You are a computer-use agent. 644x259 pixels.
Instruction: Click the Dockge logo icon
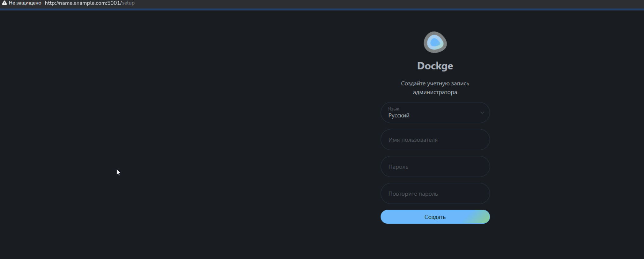tap(435, 42)
